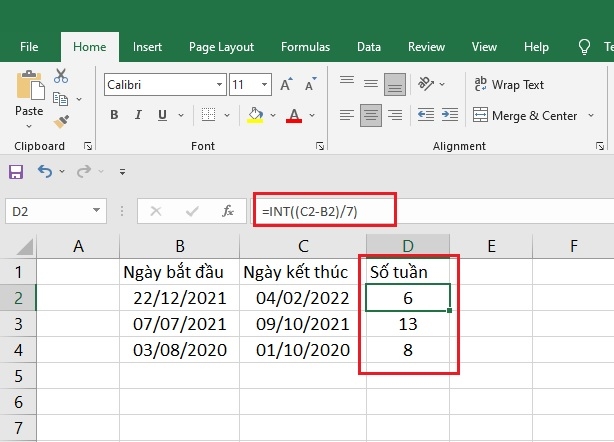Switch to the Review tab

click(x=426, y=47)
